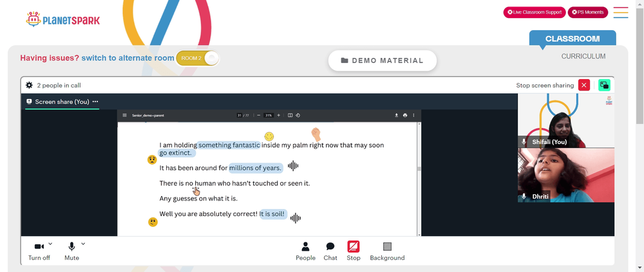Image resolution: width=644 pixels, height=272 pixels.
Task: Click the browser page vertical scrollbar
Action: pyautogui.click(x=640, y=66)
